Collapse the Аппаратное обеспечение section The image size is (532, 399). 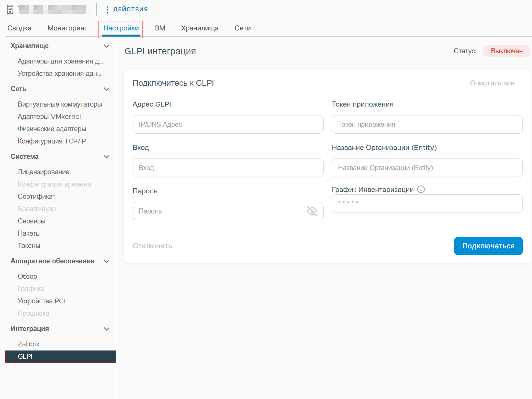click(107, 261)
